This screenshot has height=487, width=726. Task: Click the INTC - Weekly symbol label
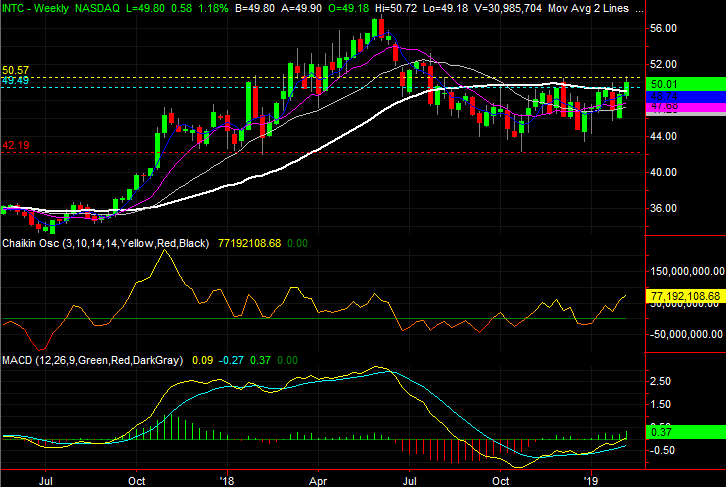pos(36,8)
